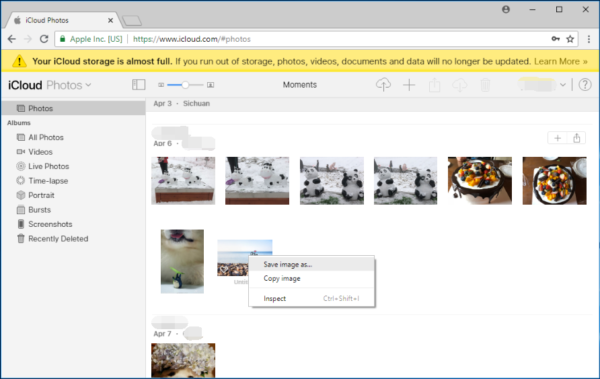Select the beach seaside photo thumbnail

[x=233, y=257]
